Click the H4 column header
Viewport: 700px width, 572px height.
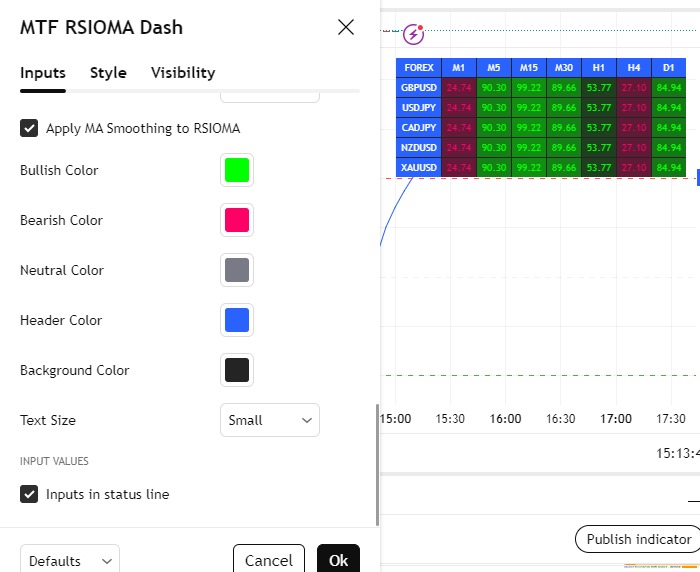click(x=634, y=68)
